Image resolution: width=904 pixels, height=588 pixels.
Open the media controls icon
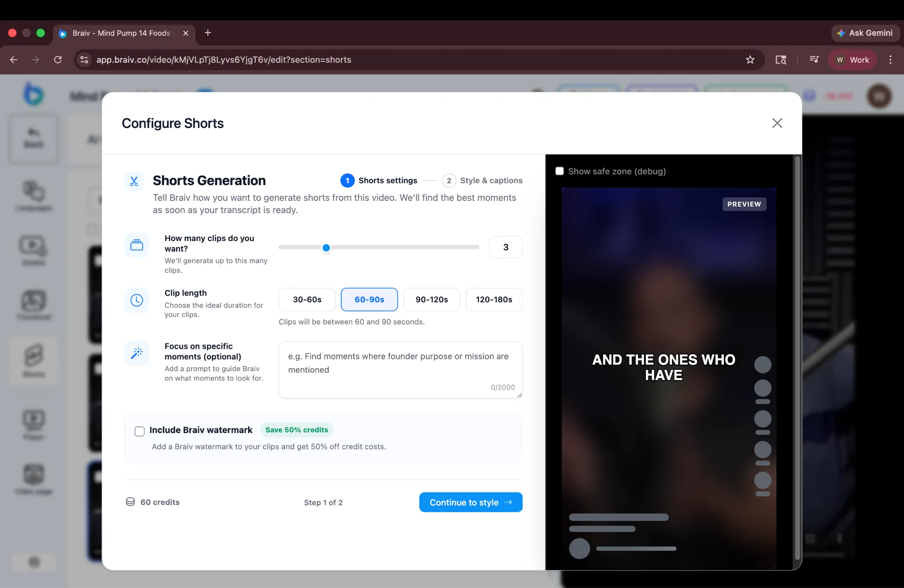point(814,60)
